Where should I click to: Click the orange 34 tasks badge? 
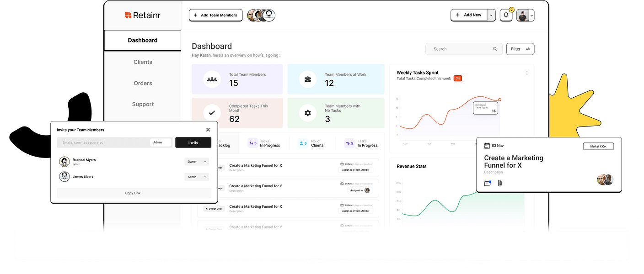tap(458, 79)
